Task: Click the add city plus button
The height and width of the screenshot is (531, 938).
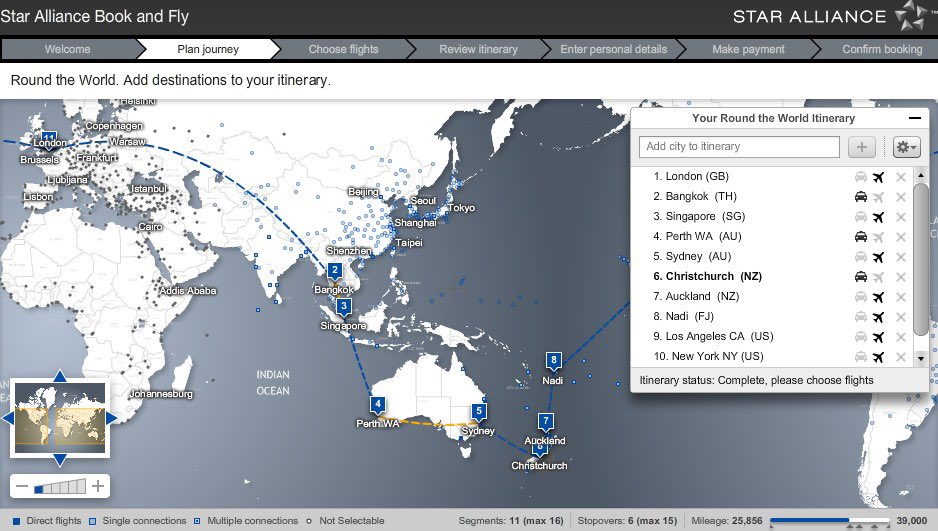Action: 861,147
